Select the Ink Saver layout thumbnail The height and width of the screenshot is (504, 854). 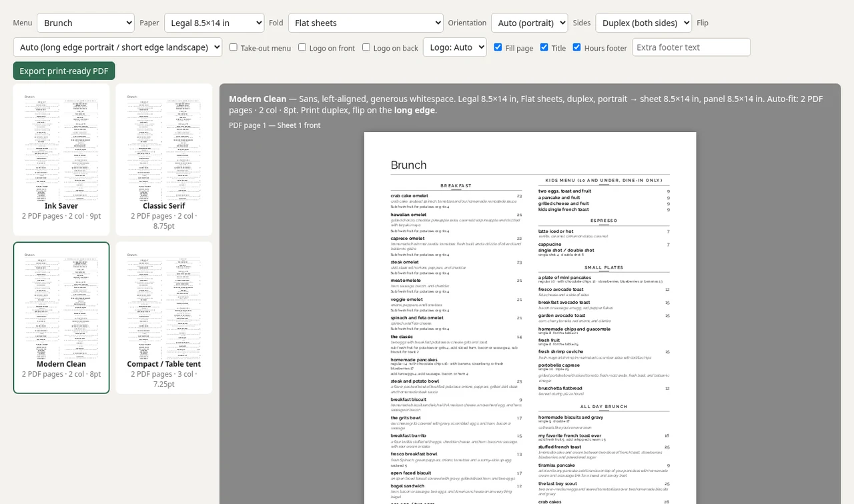pos(61,159)
